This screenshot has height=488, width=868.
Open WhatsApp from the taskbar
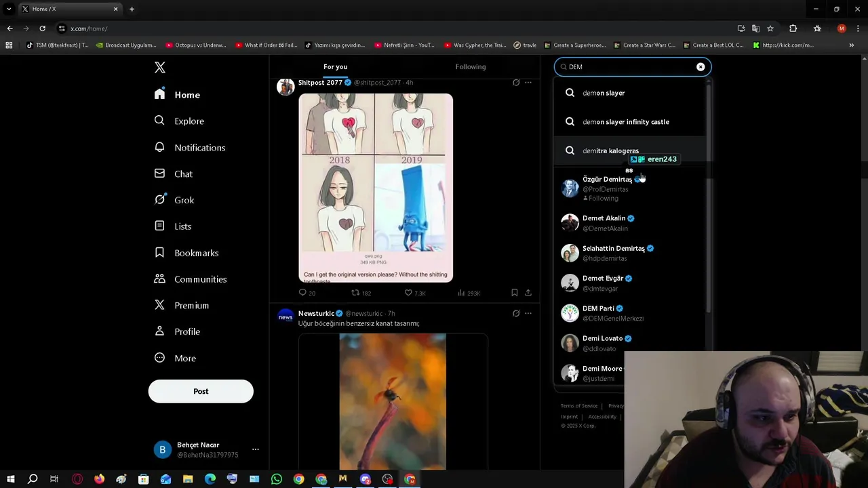pyautogui.click(x=277, y=479)
